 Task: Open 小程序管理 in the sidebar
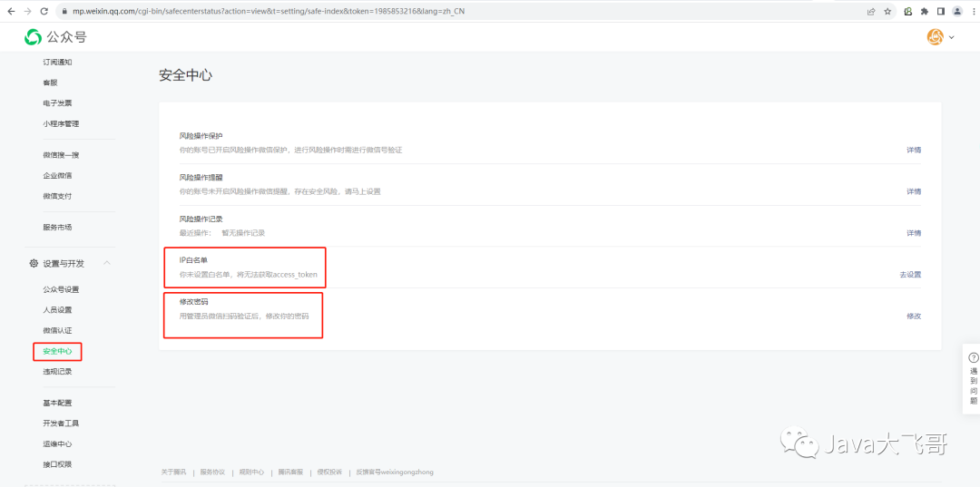pos(62,123)
